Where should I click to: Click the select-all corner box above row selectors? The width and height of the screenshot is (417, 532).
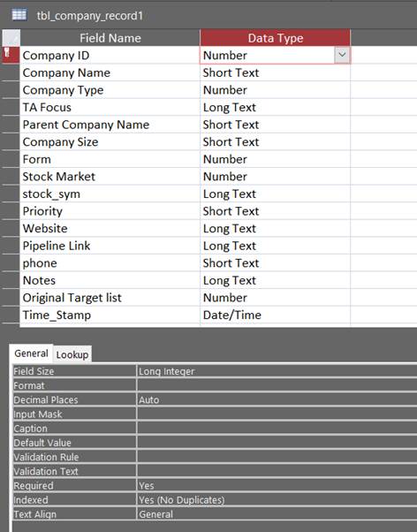(x=11, y=38)
